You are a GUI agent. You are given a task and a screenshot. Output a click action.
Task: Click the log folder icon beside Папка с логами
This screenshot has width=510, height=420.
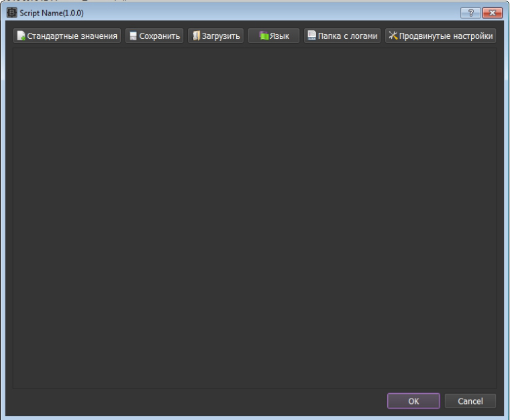(311, 36)
